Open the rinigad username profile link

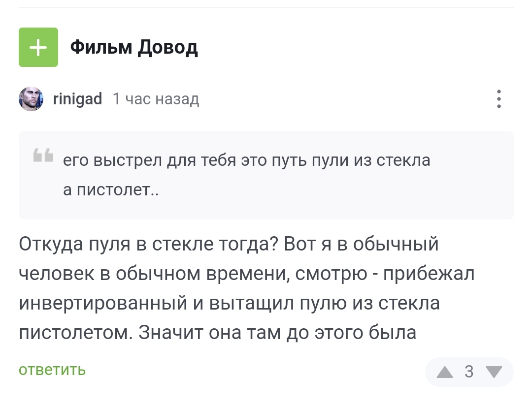point(77,99)
